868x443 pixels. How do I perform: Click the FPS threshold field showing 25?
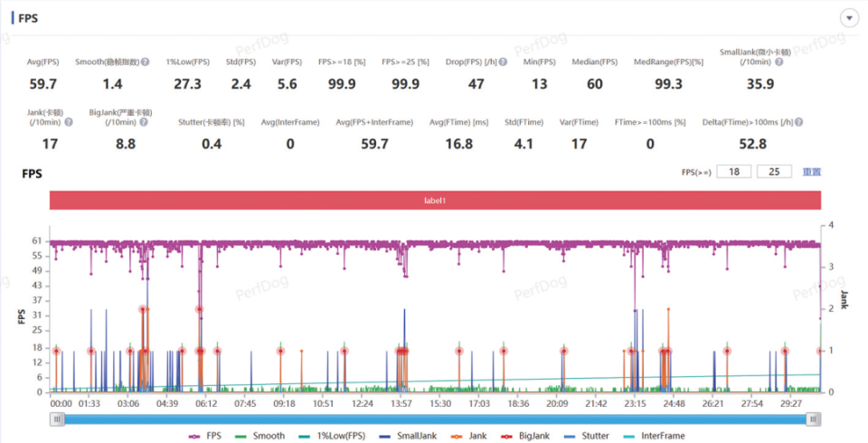(774, 172)
